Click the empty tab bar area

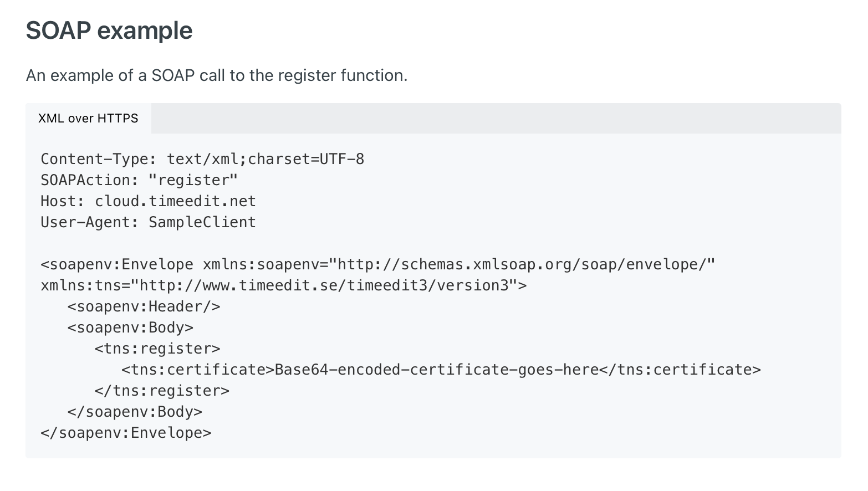[499, 118]
